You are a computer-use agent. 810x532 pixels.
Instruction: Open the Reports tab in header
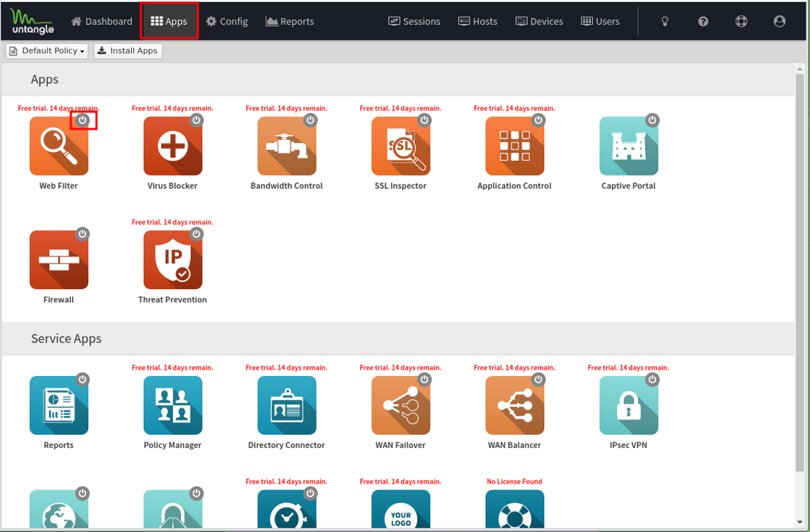[290, 22]
